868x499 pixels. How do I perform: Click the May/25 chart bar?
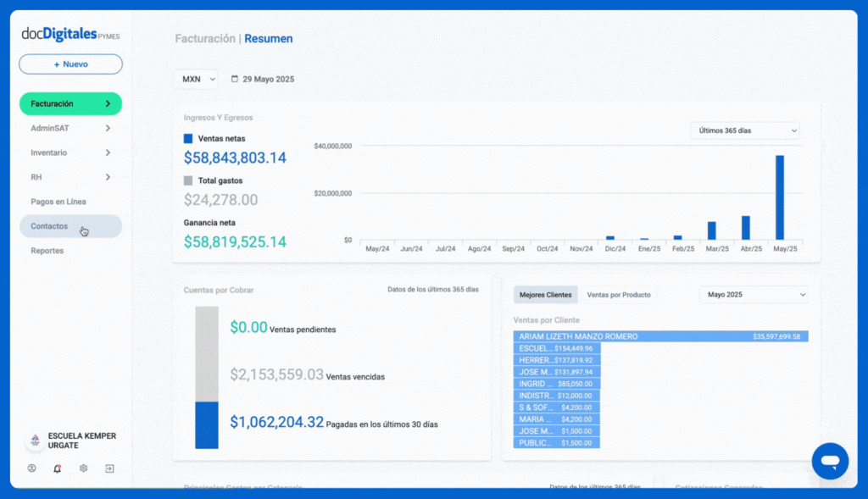[x=780, y=197]
